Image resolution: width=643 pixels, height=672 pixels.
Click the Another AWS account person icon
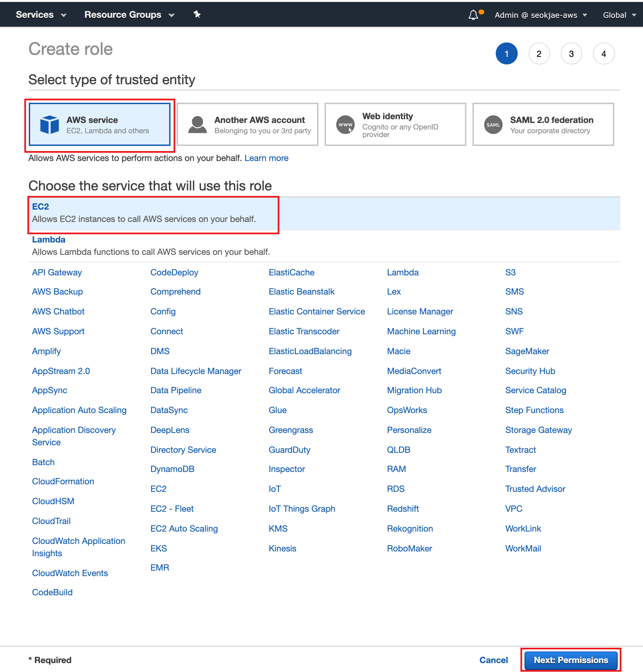coord(198,125)
